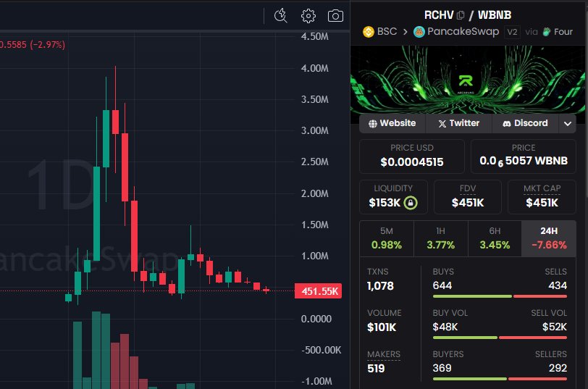Click the PRICE USD $0.0004515 box
The height and width of the screenshot is (389, 588).
point(412,156)
